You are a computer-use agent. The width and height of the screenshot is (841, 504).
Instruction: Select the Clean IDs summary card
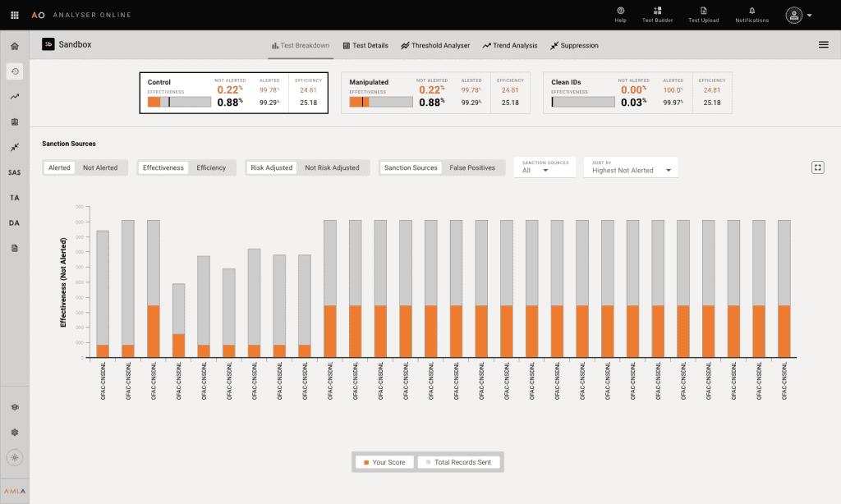pyautogui.click(x=636, y=92)
